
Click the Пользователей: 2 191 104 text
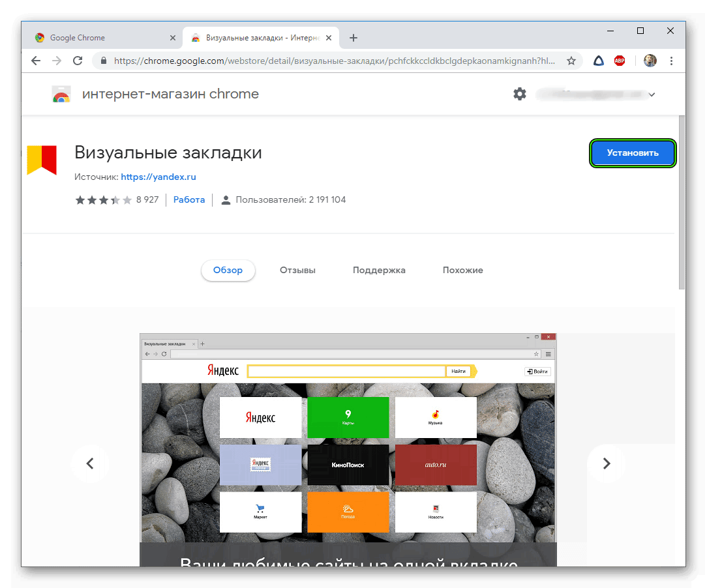point(290,199)
